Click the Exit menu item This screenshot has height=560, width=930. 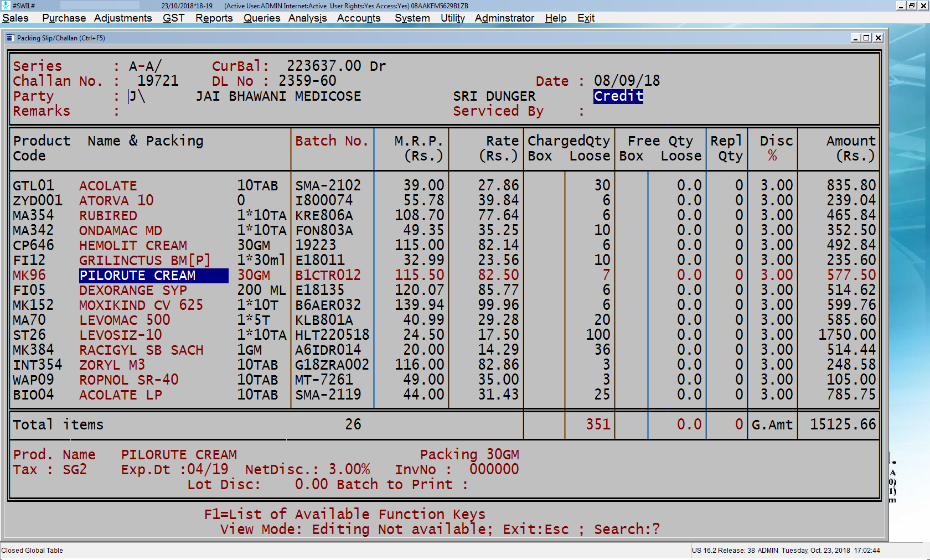pyautogui.click(x=586, y=18)
